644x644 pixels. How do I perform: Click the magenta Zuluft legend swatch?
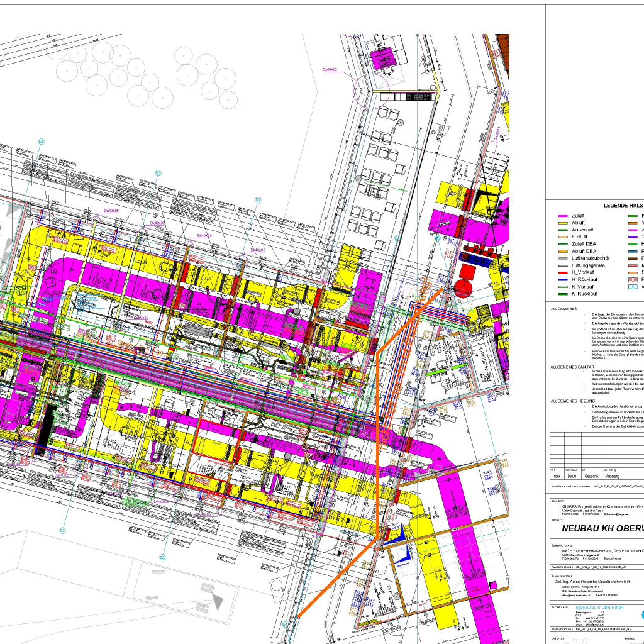563,216
